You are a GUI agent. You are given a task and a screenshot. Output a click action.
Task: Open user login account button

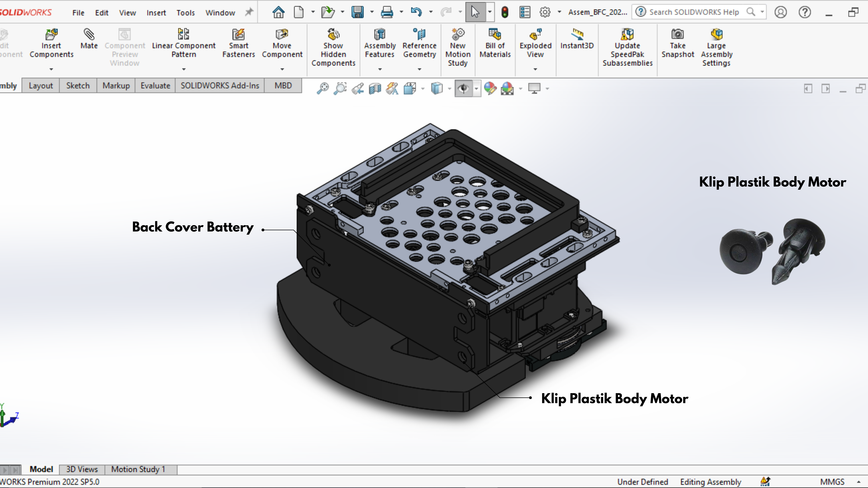click(780, 12)
